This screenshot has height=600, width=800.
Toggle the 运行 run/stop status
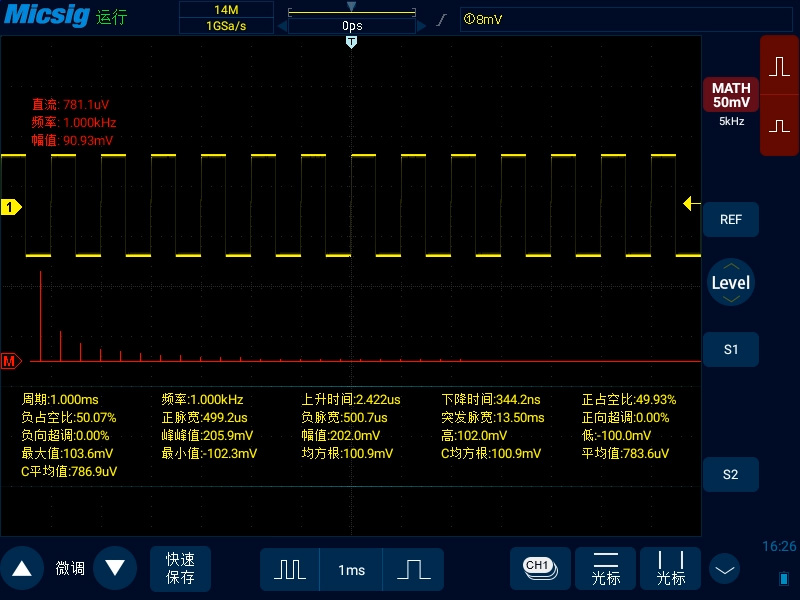click(112, 18)
